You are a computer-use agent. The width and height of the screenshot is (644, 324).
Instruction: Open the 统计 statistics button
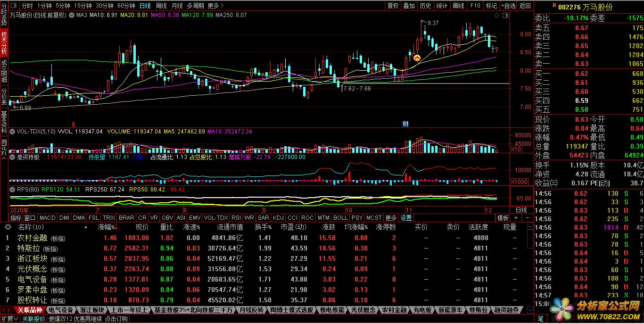442,6
